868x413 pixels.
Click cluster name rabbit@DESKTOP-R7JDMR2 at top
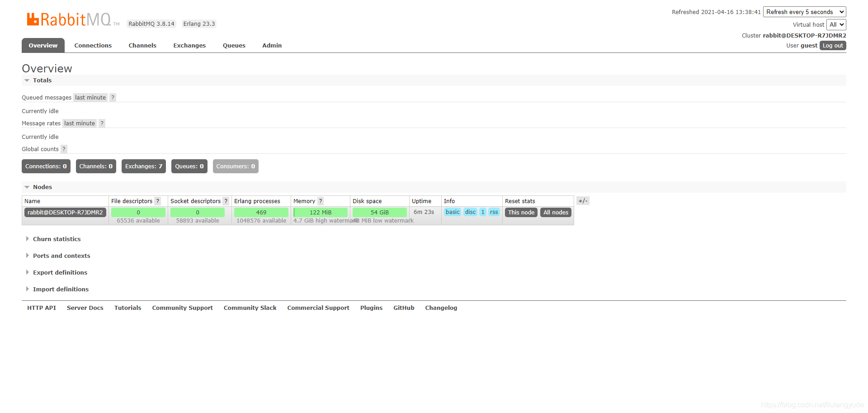pyautogui.click(x=804, y=36)
